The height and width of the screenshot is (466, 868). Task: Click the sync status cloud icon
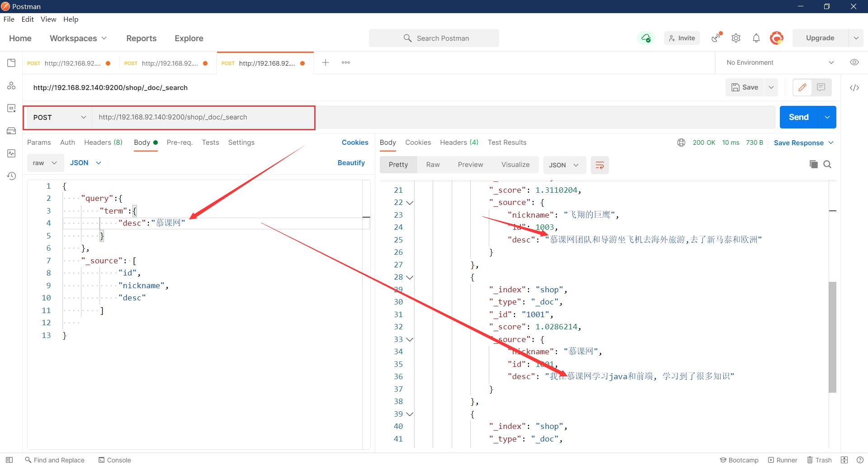coord(646,38)
